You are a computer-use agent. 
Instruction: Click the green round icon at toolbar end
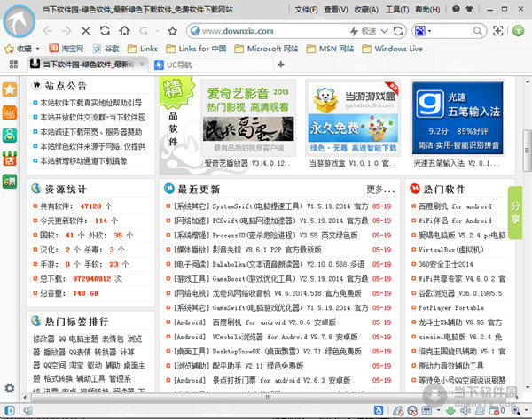coord(518,31)
